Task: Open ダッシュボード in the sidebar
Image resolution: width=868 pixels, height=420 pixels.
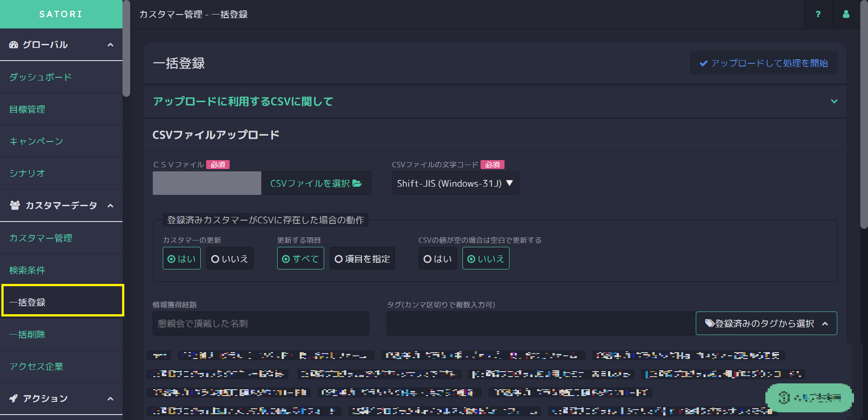Action: tap(41, 77)
